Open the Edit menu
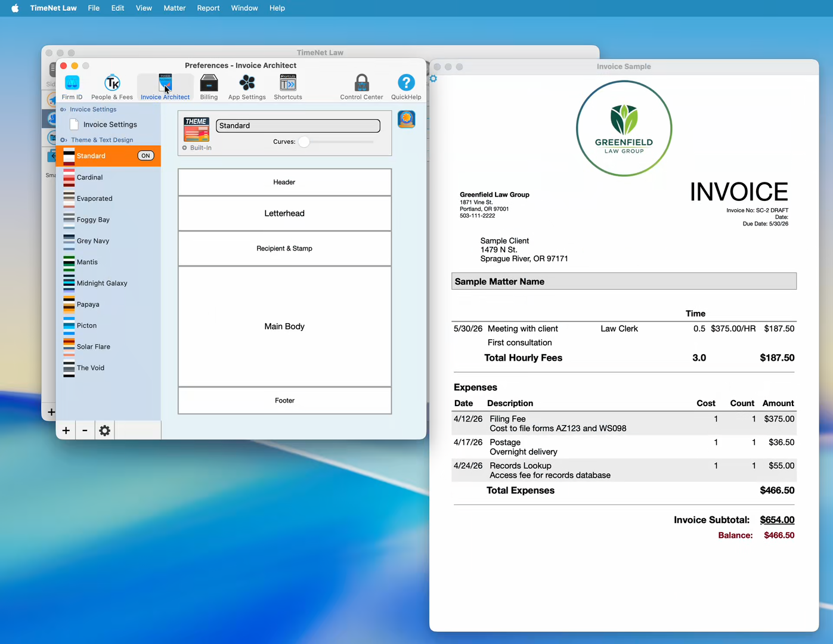This screenshot has height=644, width=833. click(117, 8)
